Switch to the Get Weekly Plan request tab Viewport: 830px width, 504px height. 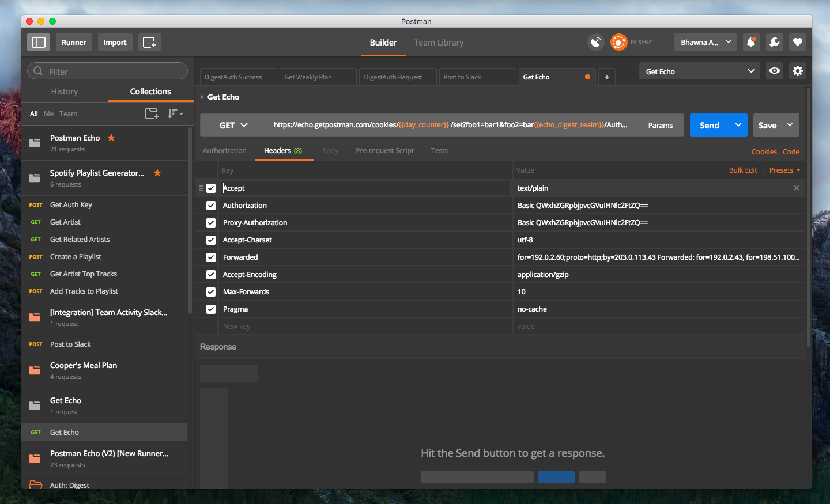click(318, 77)
